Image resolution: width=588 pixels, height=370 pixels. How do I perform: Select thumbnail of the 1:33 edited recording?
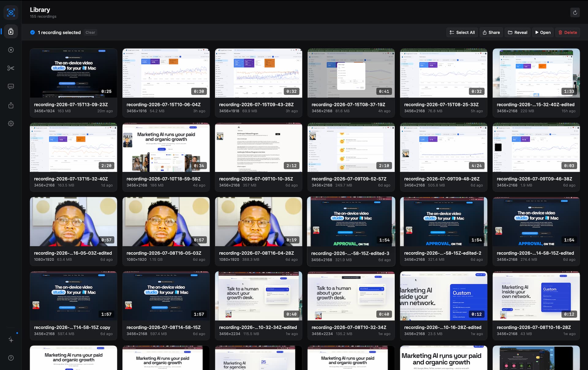coord(536,73)
